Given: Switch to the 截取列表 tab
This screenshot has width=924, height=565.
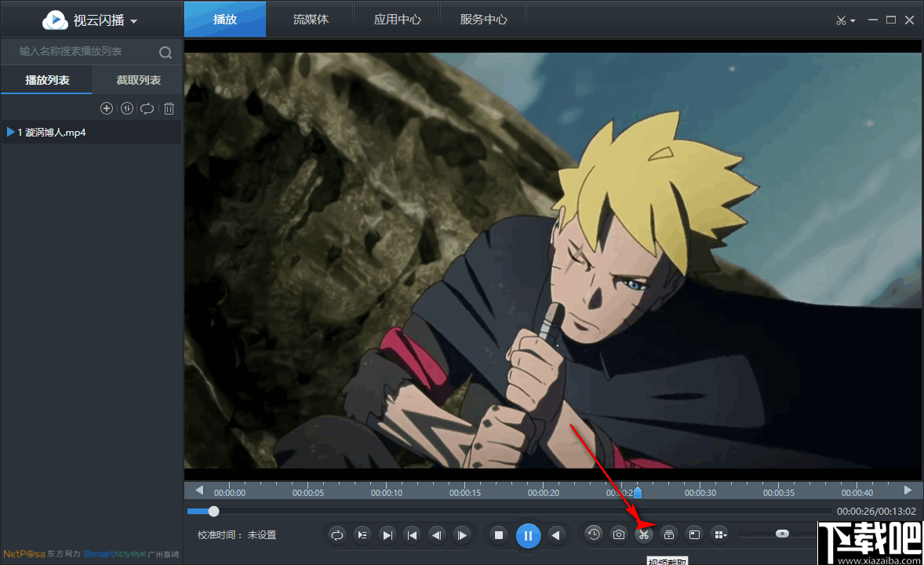Looking at the screenshot, I should (x=139, y=80).
